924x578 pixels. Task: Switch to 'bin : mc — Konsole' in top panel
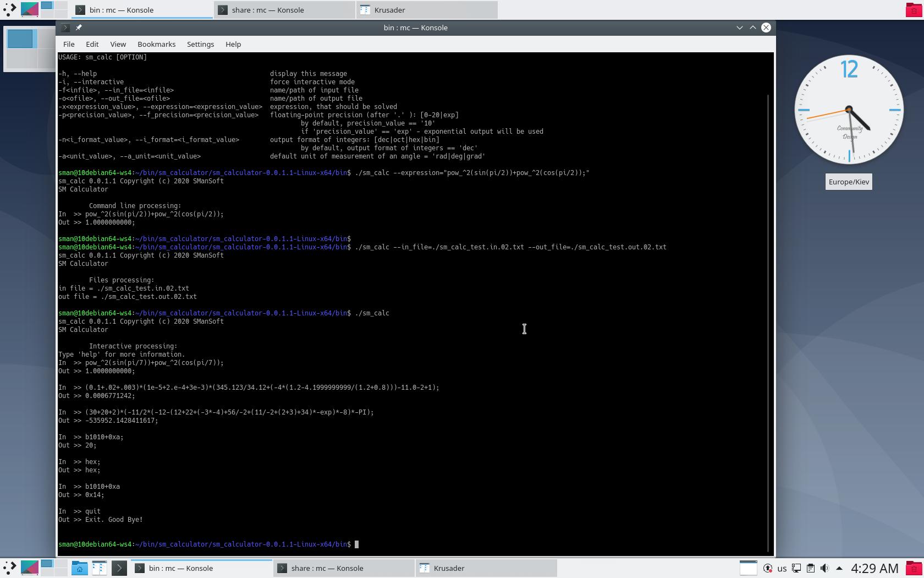(x=142, y=10)
